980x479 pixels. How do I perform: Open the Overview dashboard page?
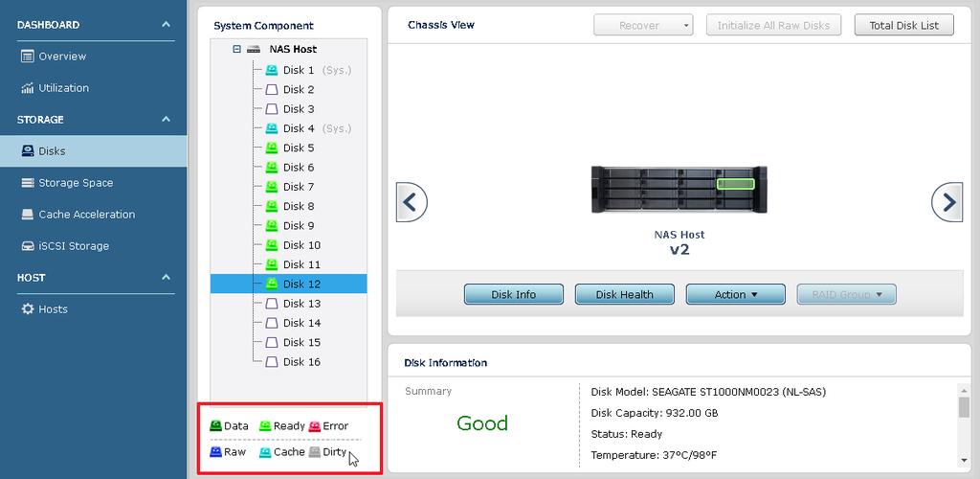click(94, 57)
